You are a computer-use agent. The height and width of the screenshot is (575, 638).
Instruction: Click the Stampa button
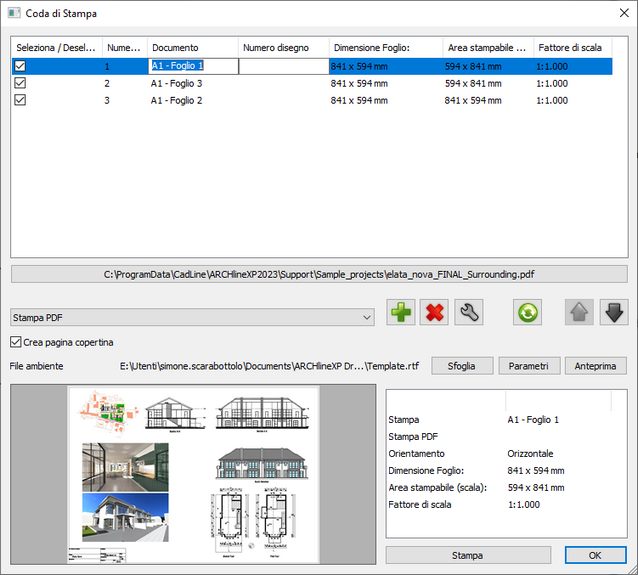(468, 555)
